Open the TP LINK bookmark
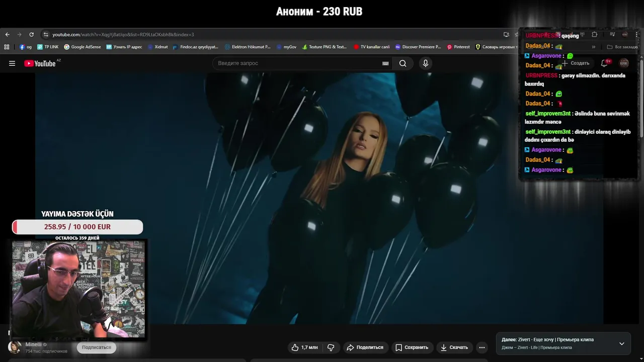This screenshot has width=644, height=362. pos(48,47)
